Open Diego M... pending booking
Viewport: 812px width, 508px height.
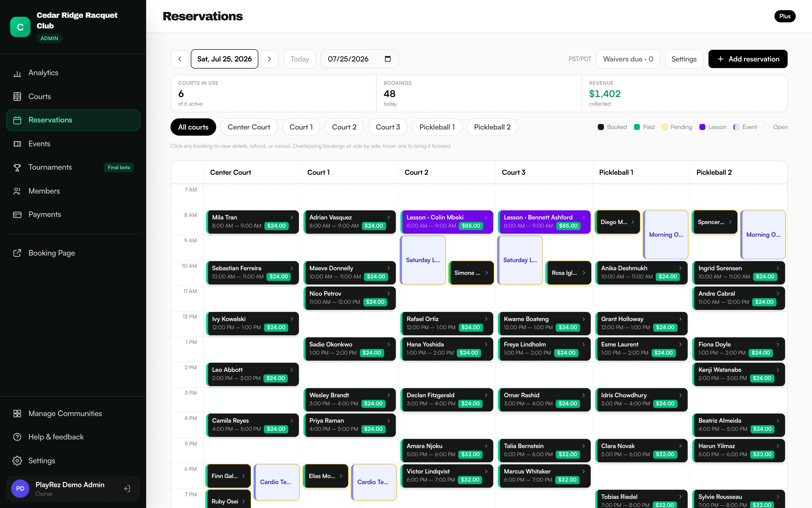coord(617,222)
